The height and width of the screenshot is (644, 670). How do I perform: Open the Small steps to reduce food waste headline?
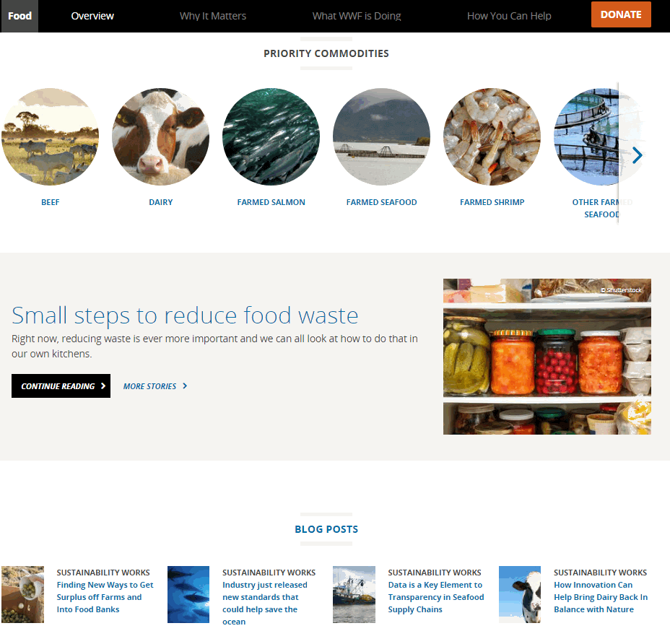pyautogui.click(x=185, y=316)
